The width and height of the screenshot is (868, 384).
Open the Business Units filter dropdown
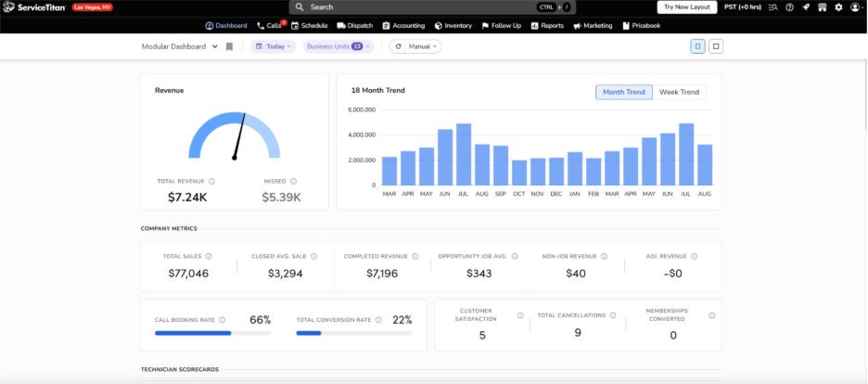[338, 46]
